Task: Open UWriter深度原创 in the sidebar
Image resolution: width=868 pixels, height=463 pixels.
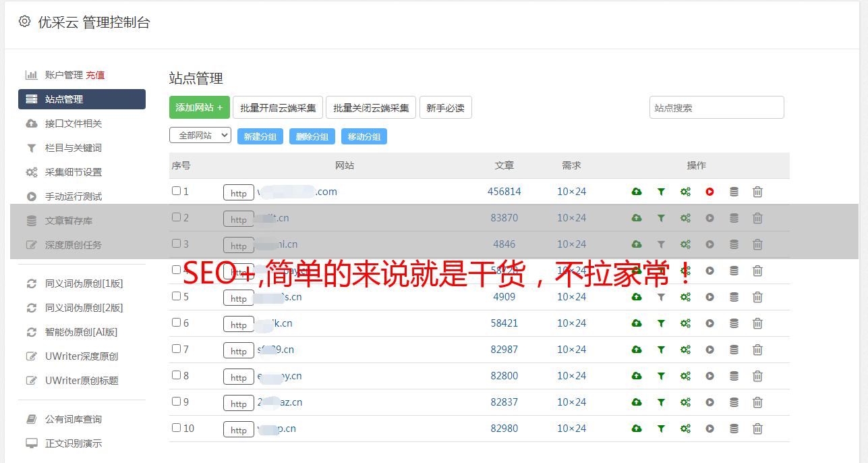Action: pyautogui.click(x=82, y=356)
